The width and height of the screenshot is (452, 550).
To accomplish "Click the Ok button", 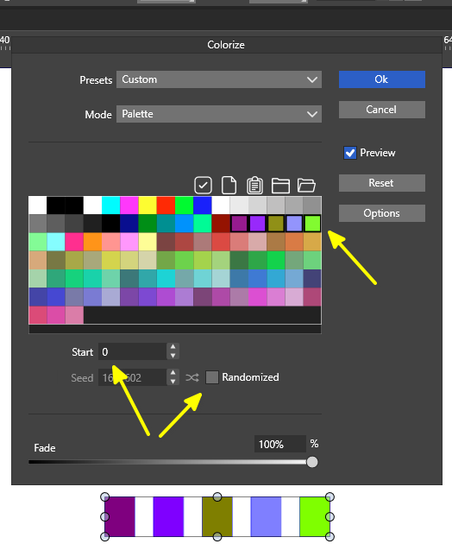I will tap(382, 80).
